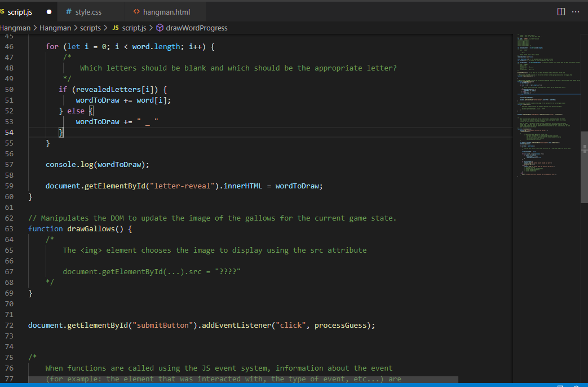This screenshot has width=588, height=387.
Task: Click the unsaved changes dot on script.js tab
Action: [48, 11]
